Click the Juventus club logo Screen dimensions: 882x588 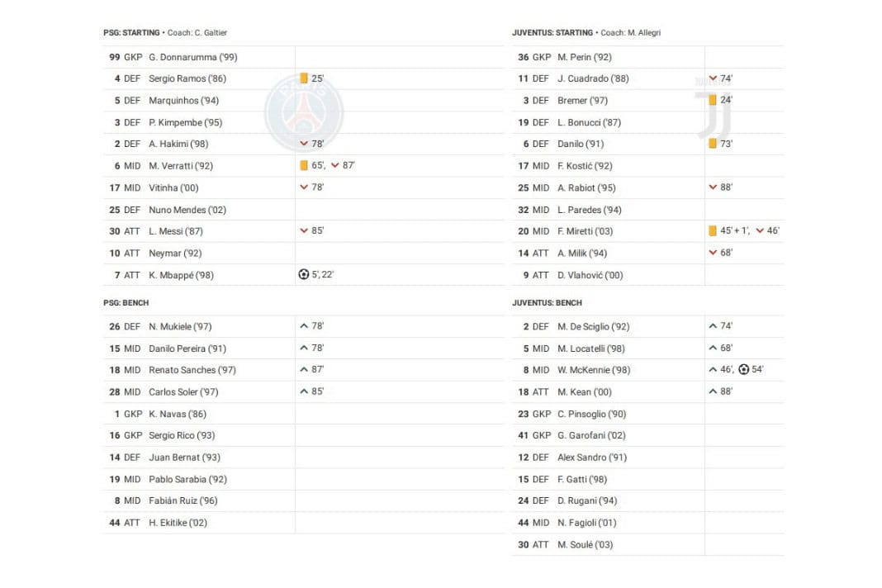coord(712,111)
